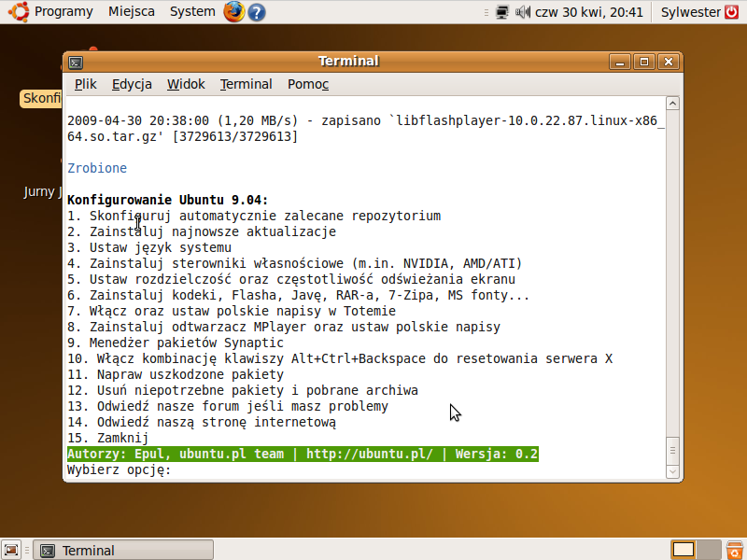747x560 pixels.
Task: Click option 9 Menedżer pakietów Synaptic
Action: coord(176,343)
